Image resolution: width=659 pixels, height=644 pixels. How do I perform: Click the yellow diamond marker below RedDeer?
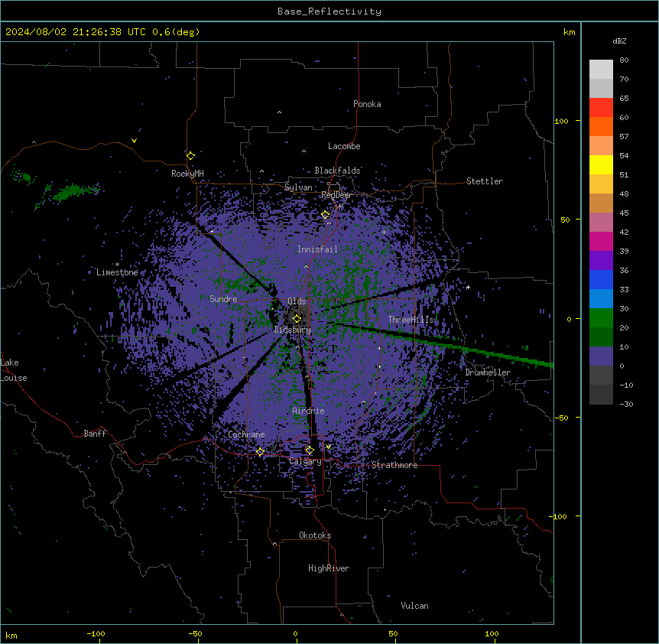click(x=326, y=215)
